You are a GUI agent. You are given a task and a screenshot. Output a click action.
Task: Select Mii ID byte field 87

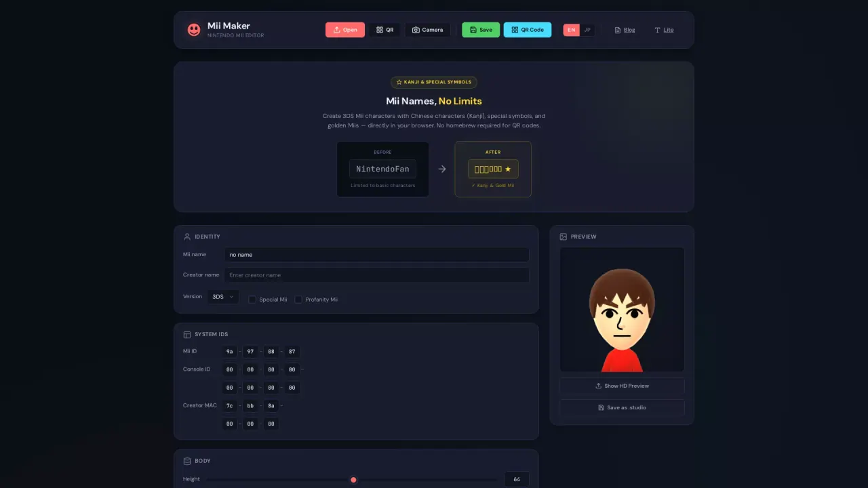pyautogui.click(x=292, y=352)
